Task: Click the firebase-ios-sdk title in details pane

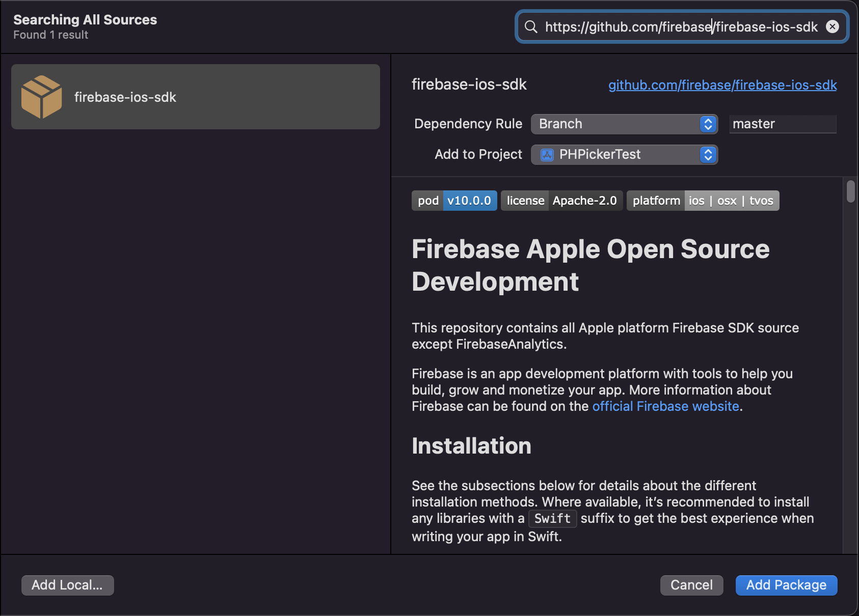Action: pyautogui.click(x=469, y=85)
